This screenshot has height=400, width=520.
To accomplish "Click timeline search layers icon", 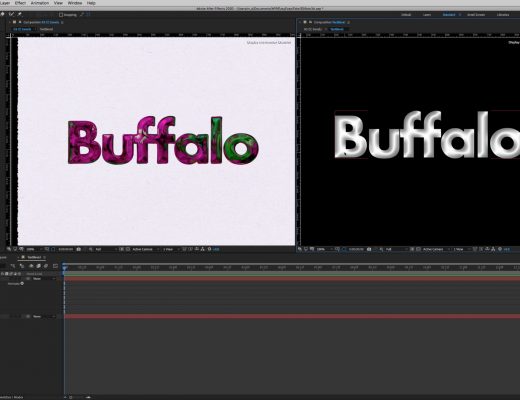I will coord(13,266).
